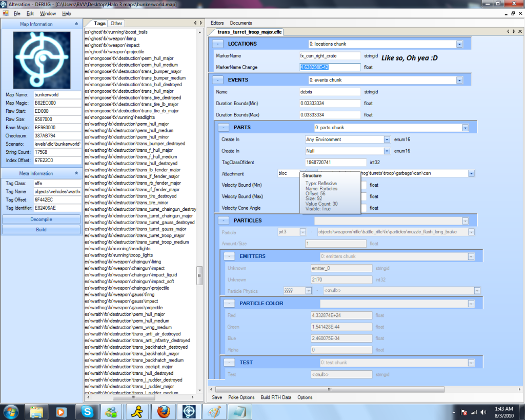Image resolution: width=525 pixels, height=420 pixels.
Task: Click Build RTH Data
Action: pyautogui.click(x=276, y=397)
